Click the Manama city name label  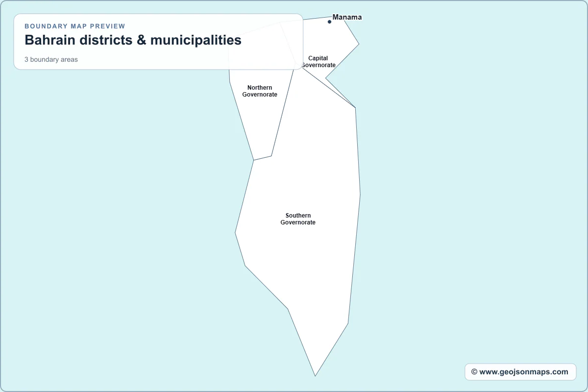click(347, 17)
